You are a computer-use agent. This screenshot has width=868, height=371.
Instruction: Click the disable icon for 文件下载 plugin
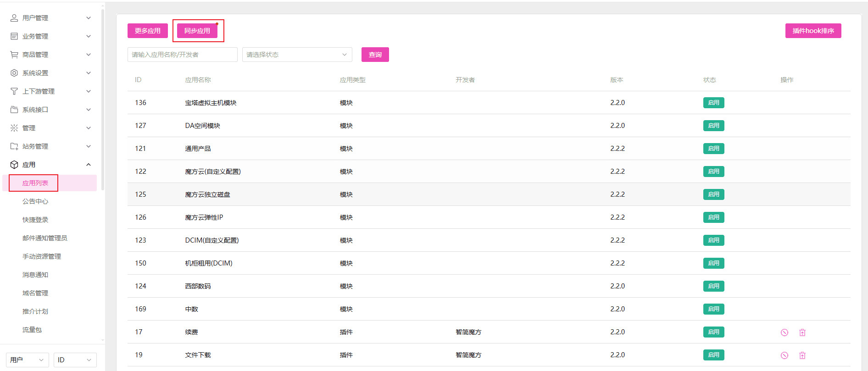(785, 355)
